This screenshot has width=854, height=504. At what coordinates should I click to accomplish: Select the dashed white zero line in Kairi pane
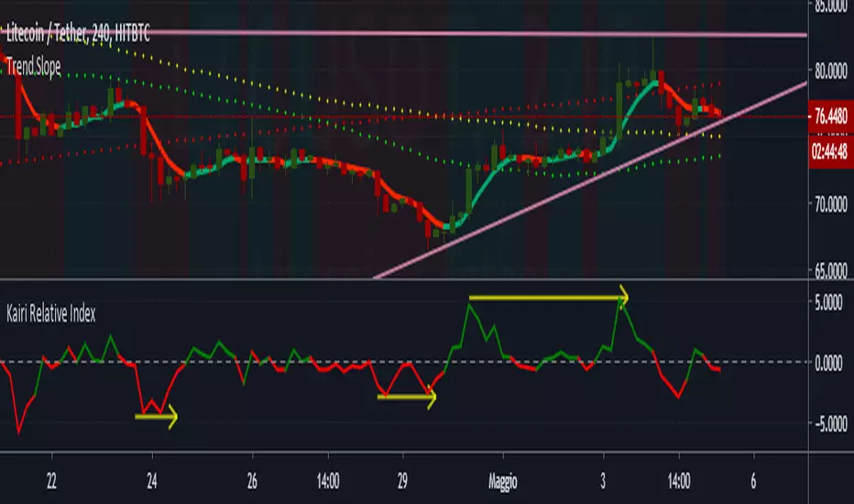403,362
